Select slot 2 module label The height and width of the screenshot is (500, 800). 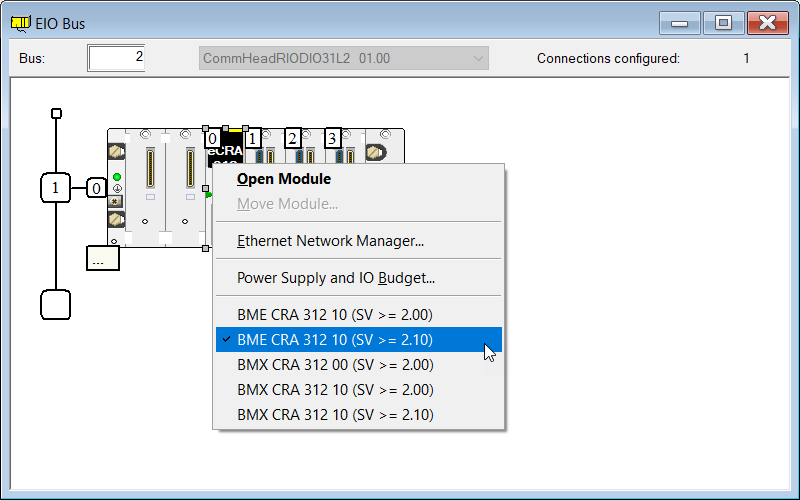293,138
